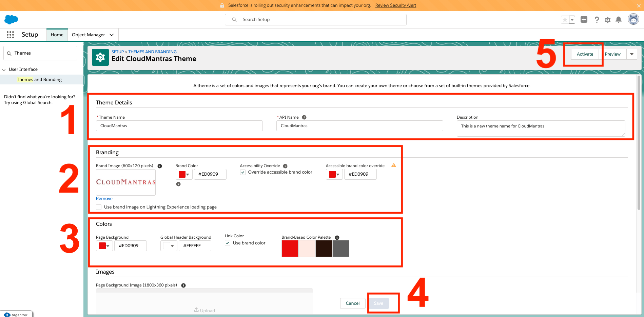Image resolution: width=644 pixels, height=317 pixels.
Task: Switch to the Home tab in Setup
Action: pos(57,35)
